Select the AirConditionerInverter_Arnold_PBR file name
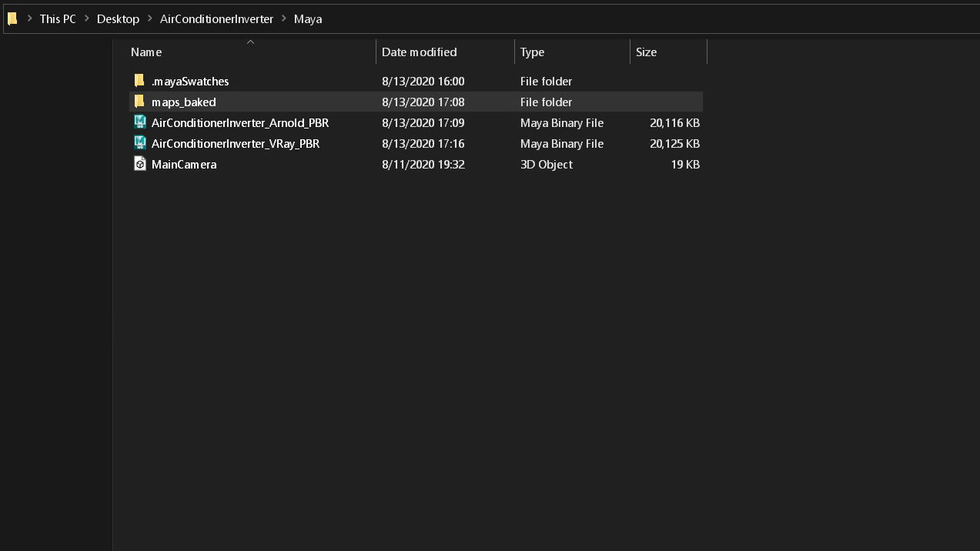The height and width of the screenshot is (551, 980). 240,123
